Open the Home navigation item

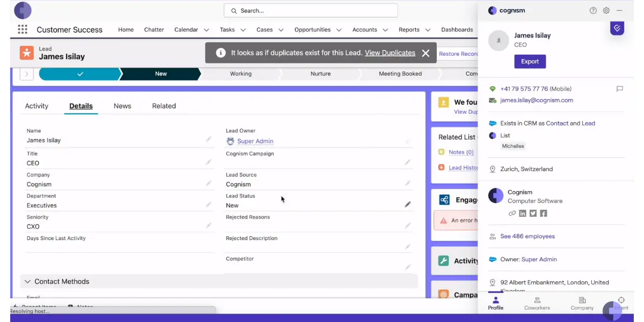(126, 30)
